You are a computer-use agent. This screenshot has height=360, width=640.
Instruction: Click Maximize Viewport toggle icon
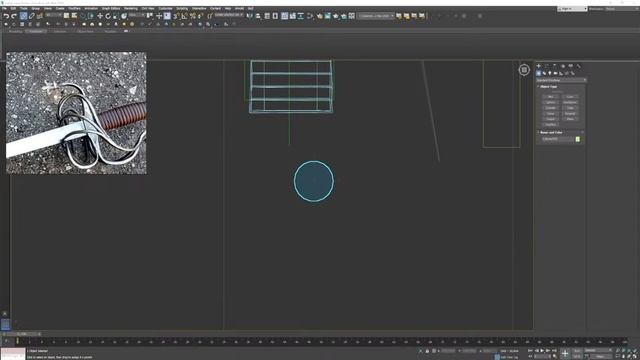(x=634, y=356)
